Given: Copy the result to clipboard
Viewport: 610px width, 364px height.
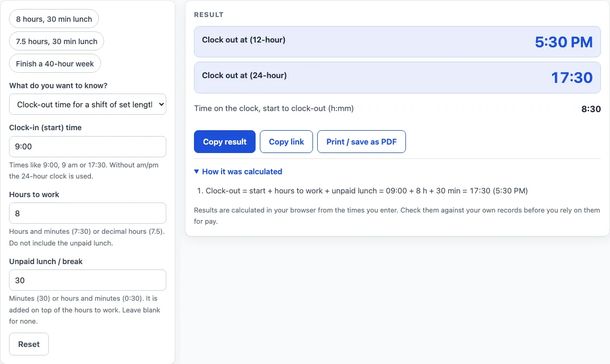Looking at the screenshot, I should [224, 141].
